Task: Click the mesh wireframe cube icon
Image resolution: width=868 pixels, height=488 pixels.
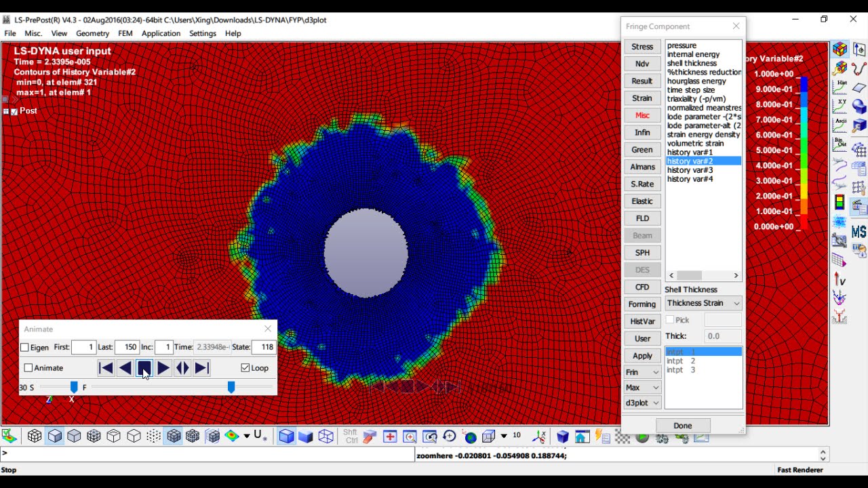Action: pyautogui.click(x=35, y=436)
